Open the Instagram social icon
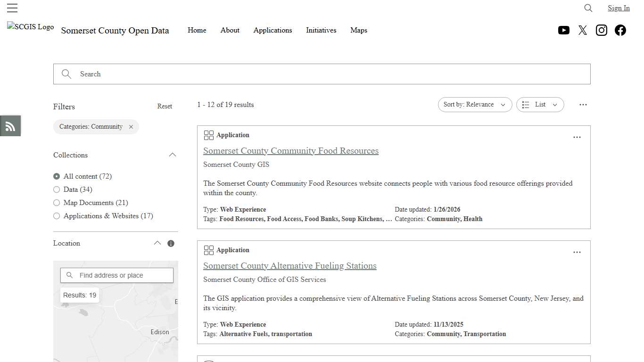Viewport: 644px width, 362px height. [602, 30]
